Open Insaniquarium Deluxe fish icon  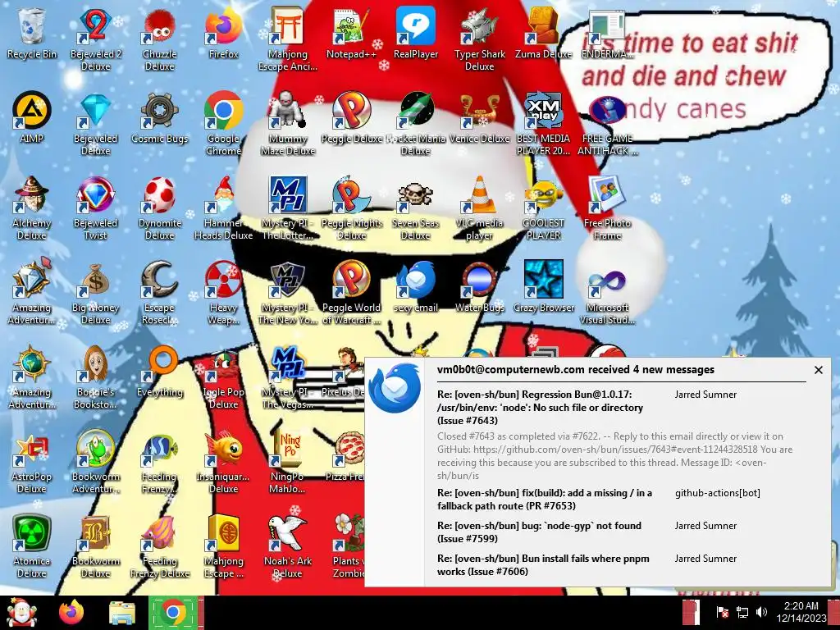pos(223,462)
